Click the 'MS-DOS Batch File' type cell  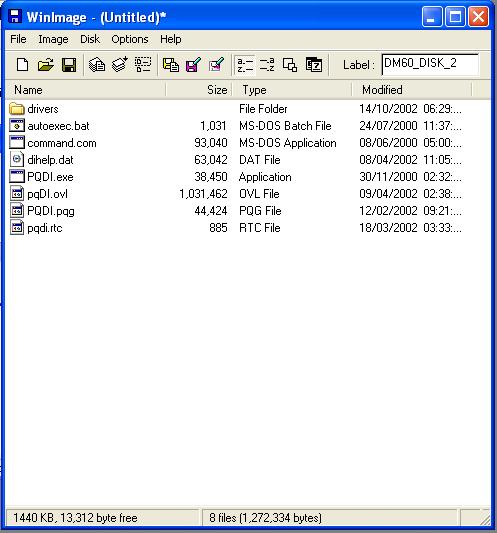(285, 126)
